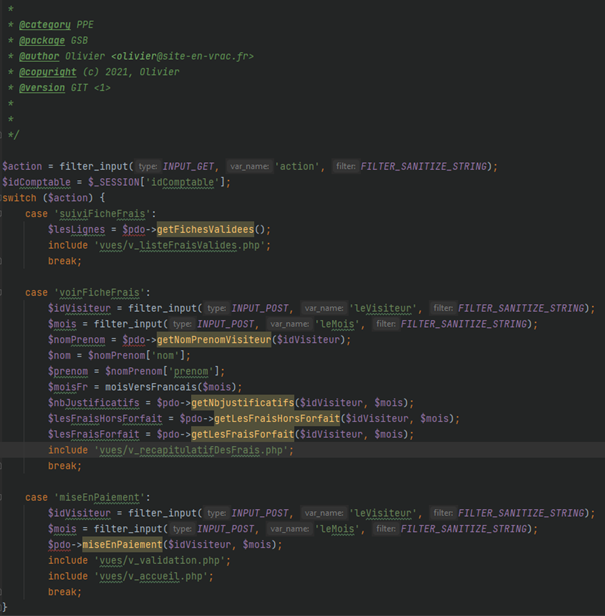Click the 'filter:' hint on the $action line
Image resolution: width=605 pixels, height=616 pixels.
(345, 166)
